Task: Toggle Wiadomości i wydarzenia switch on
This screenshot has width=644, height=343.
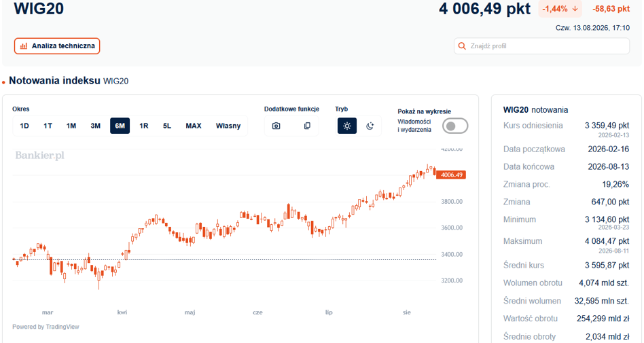Action: point(455,126)
